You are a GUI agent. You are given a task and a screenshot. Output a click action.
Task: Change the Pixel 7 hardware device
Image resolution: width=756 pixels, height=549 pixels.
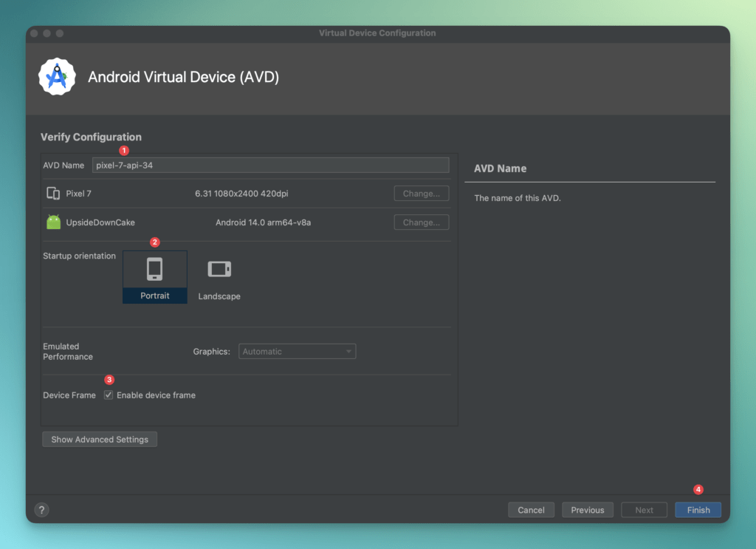coord(422,194)
